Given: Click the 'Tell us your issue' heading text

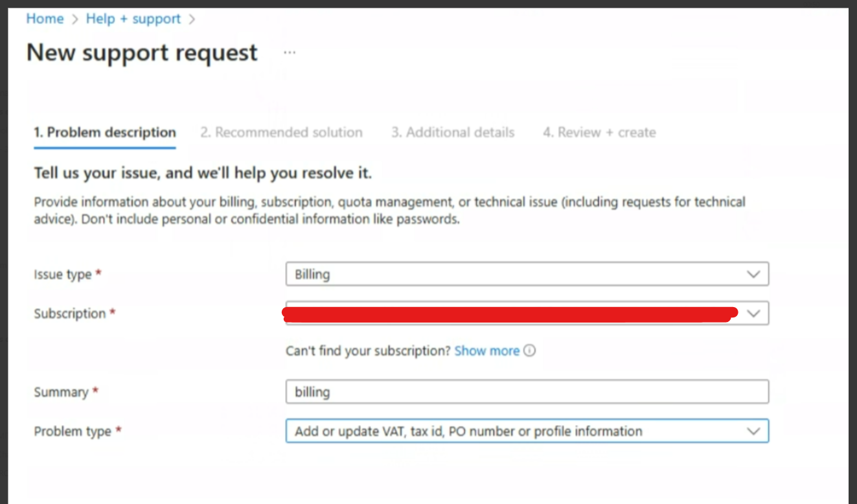Looking at the screenshot, I should pyautogui.click(x=203, y=174).
